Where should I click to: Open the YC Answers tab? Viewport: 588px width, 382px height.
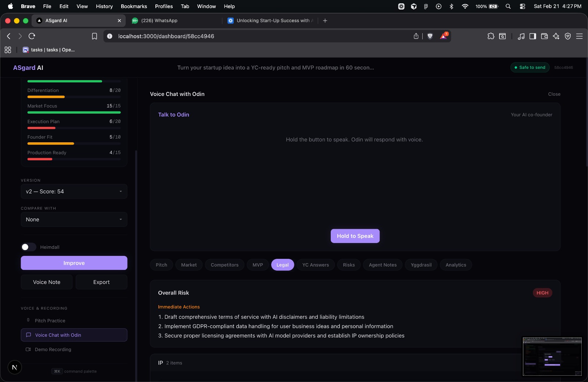pos(316,265)
